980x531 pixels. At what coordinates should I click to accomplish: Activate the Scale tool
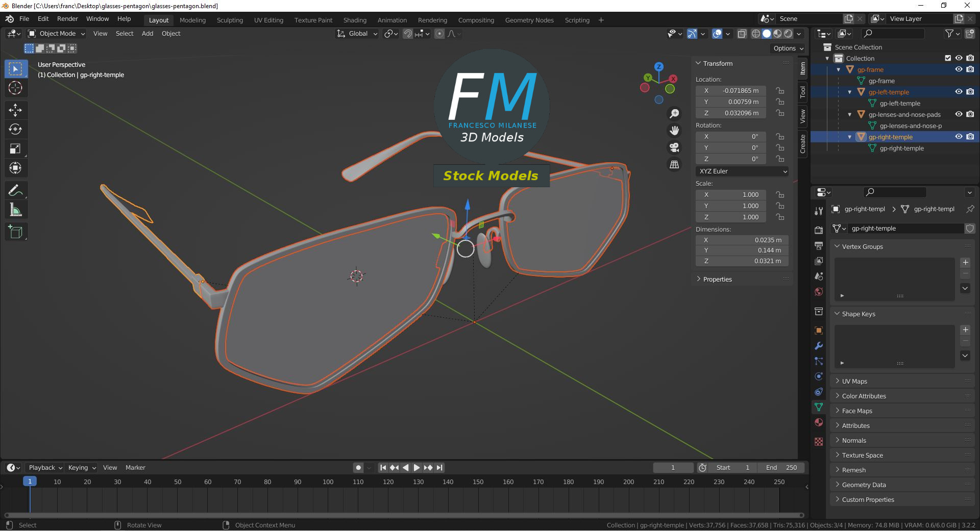16,148
